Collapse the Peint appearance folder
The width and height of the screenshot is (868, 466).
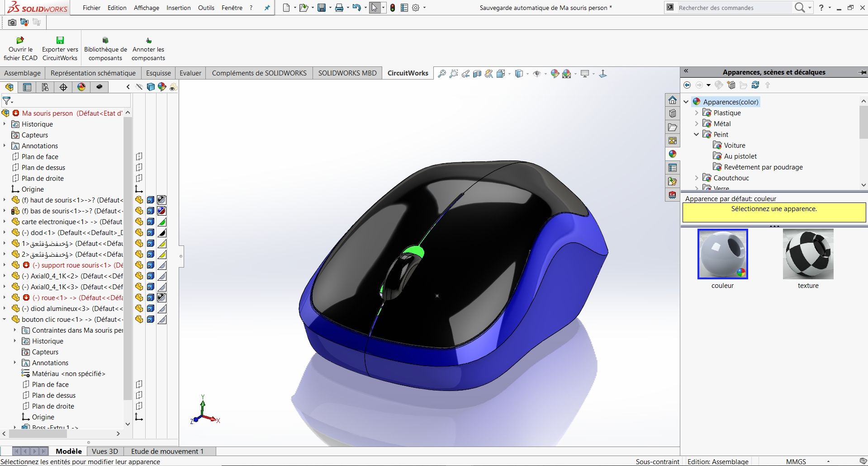[x=697, y=135]
